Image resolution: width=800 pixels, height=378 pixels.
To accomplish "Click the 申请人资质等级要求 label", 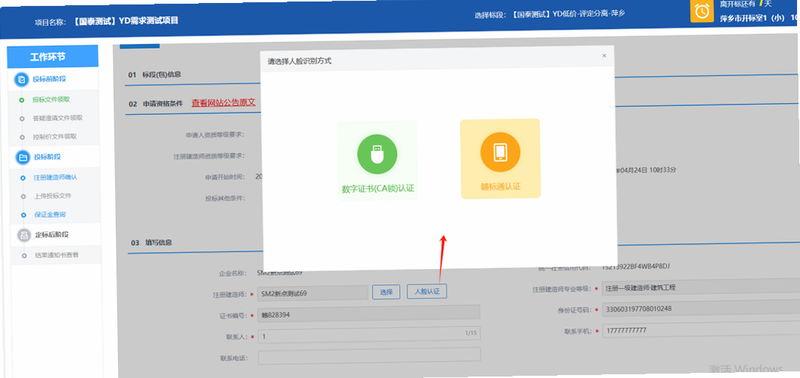I will point(215,135).
